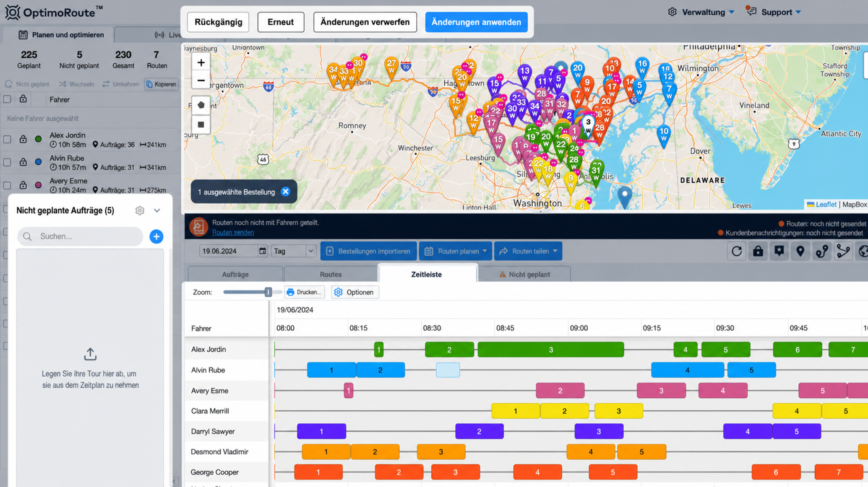The width and height of the screenshot is (868, 487).
Task: Toggle the lock icon for Avery Esme
Action: 23,184
